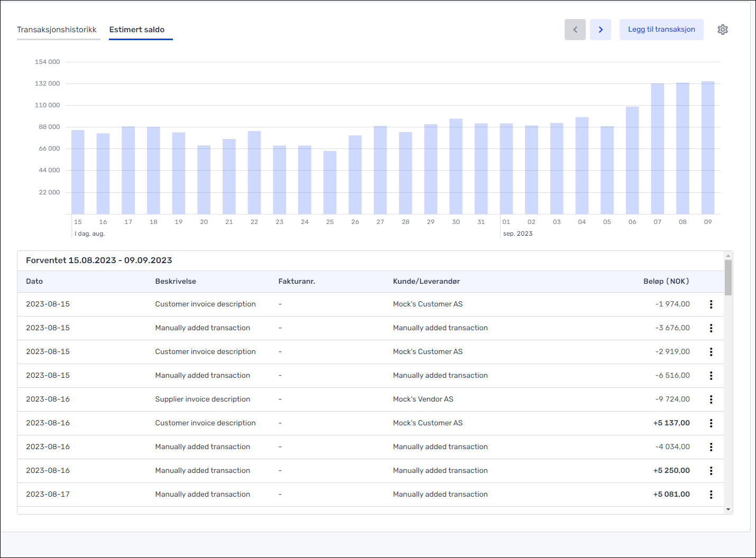
Task: Click the 88 000 y-axis label
Action: click(x=49, y=127)
